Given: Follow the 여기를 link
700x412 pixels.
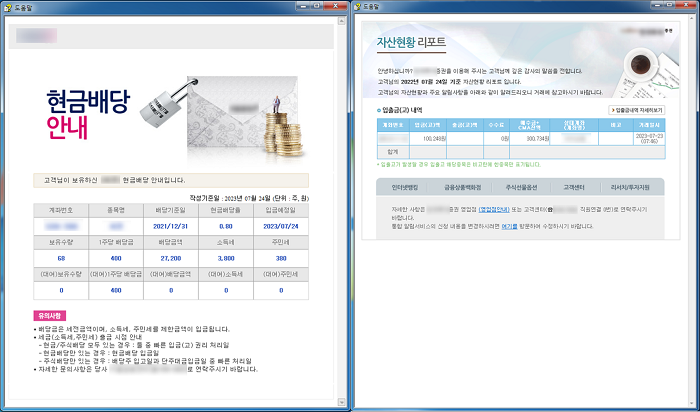Looking at the screenshot, I should pos(509,226).
